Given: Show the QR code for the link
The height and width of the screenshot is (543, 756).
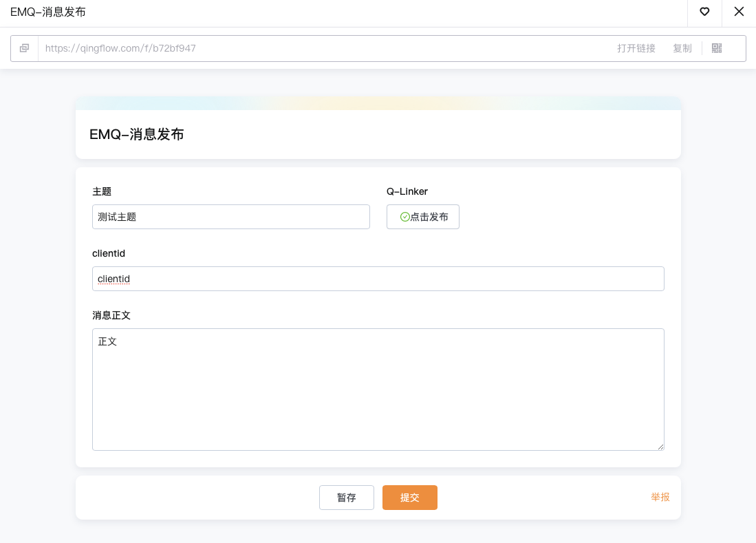Looking at the screenshot, I should pyautogui.click(x=717, y=48).
